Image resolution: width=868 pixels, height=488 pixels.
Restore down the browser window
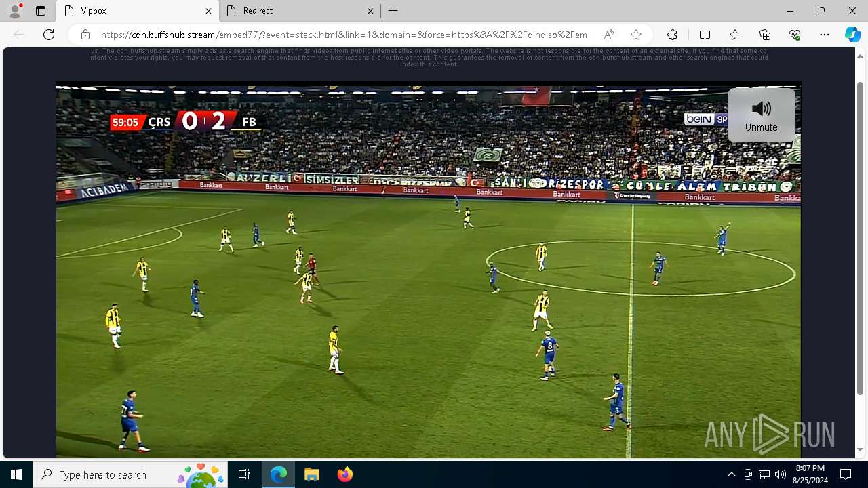point(821,11)
